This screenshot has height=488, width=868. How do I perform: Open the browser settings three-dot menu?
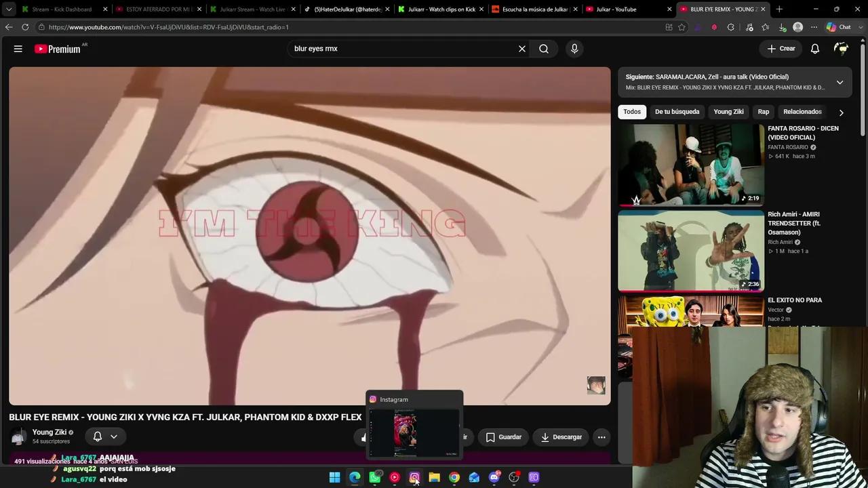tap(814, 27)
